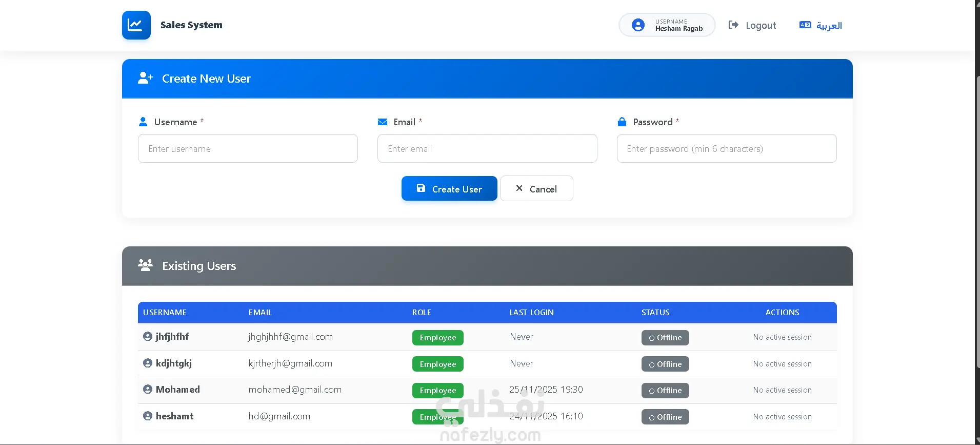This screenshot has height=445, width=980.
Task: Click the EMAIL column header
Action: (x=260, y=312)
